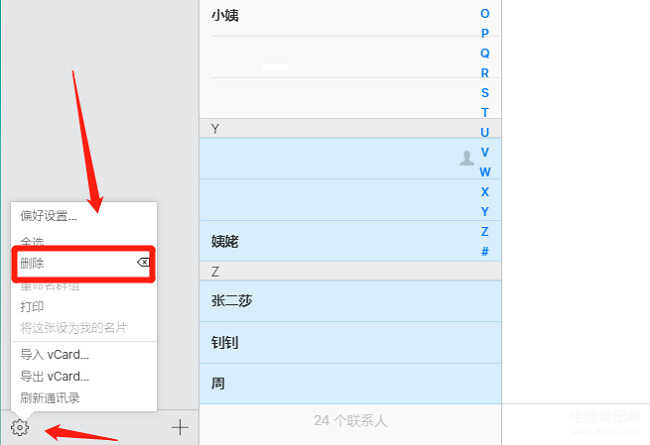
Task: Click 将这张设为我的名片 menu item
Action: click(74, 328)
